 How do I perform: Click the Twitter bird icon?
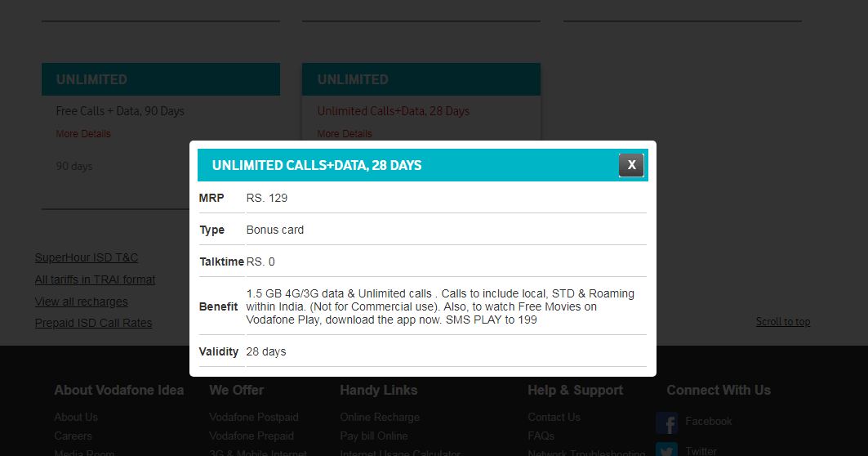coord(666,450)
